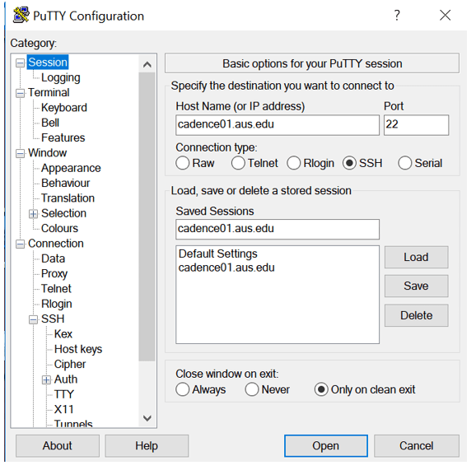476x470 pixels.
Task: Open the Rlogin category in tree
Action: click(57, 304)
